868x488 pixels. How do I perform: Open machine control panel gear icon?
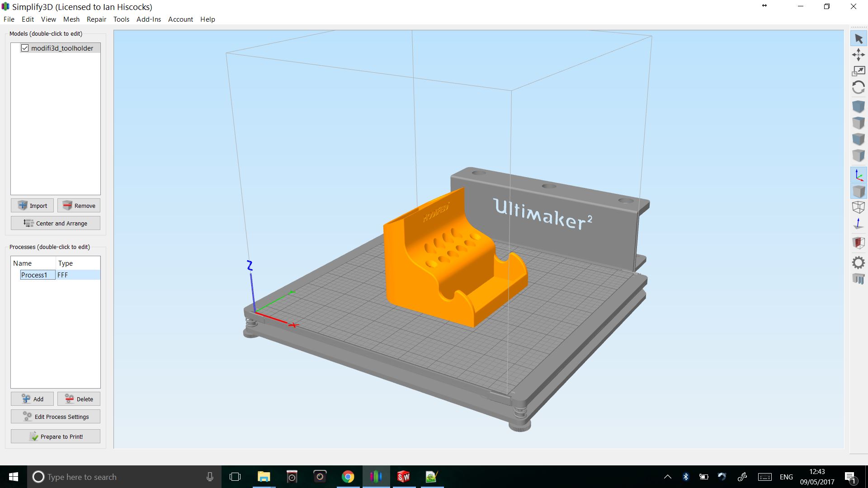[858, 263]
